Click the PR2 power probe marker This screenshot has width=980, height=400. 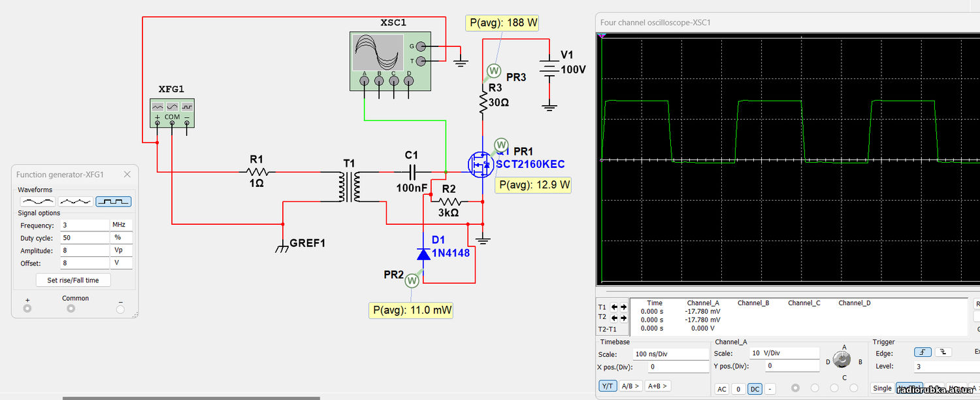coord(412,280)
